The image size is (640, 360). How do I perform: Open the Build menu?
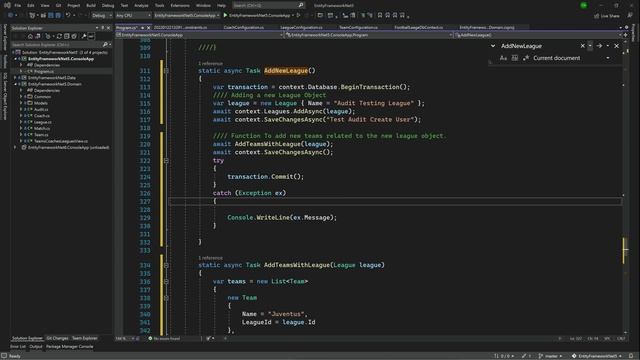pyautogui.click(x=91, y=5)
